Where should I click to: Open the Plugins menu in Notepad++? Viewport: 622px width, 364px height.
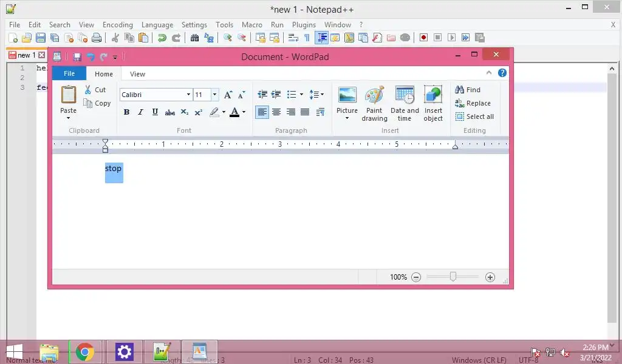(304, 24)
